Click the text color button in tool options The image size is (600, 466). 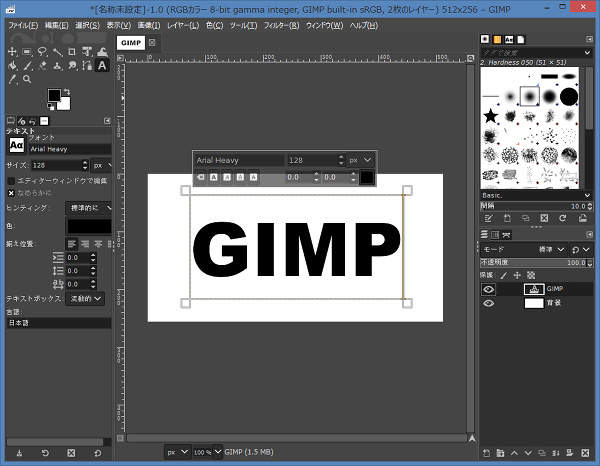[x=88, y=226]
